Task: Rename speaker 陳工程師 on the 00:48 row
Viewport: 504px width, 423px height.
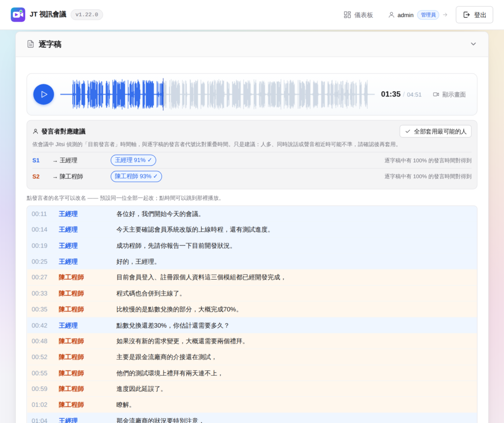Action: [71, 341]
